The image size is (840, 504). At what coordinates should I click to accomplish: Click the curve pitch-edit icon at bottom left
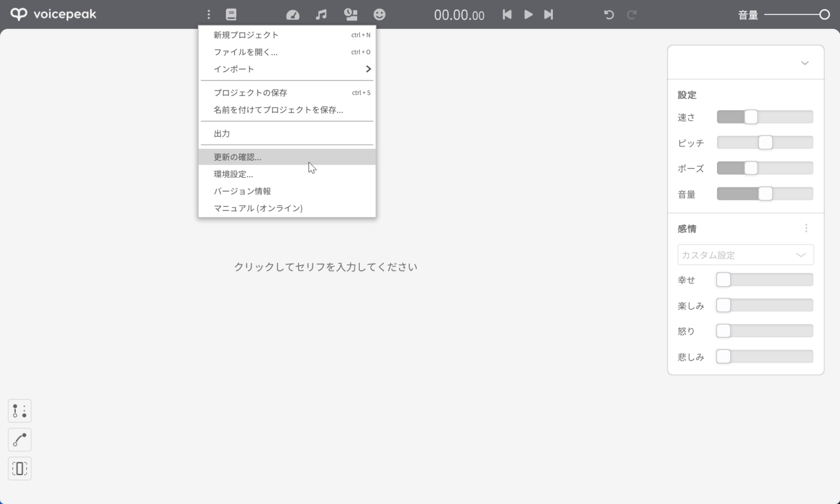click(x=20, y=439)
